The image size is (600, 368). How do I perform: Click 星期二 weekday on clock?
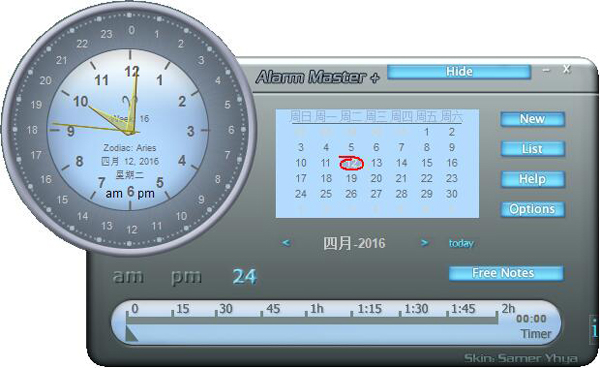click(x=130, y=175)
